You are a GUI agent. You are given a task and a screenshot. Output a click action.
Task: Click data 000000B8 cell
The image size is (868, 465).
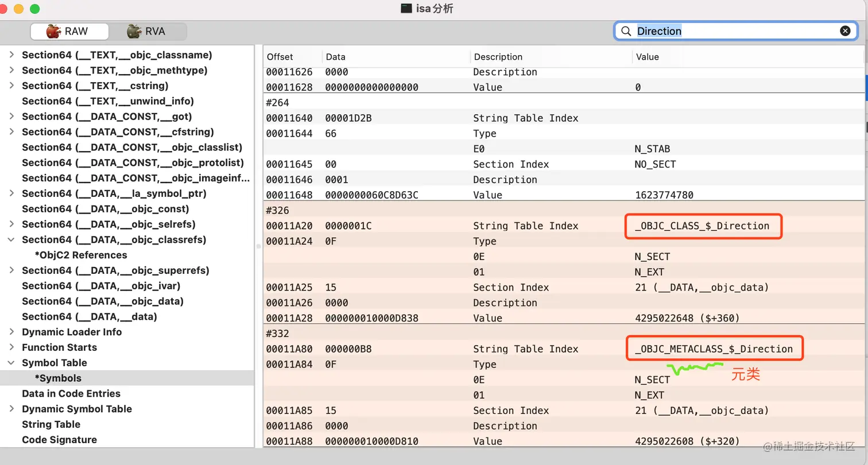click(x=348, y=349)
